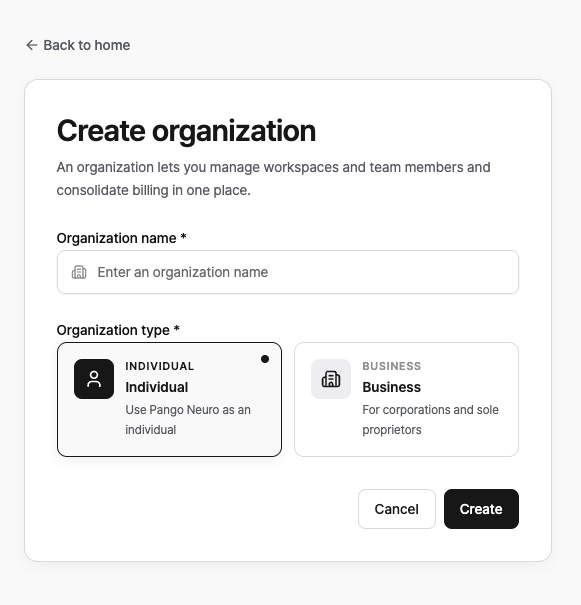Select the Individual radio dot

coord(265,359)
